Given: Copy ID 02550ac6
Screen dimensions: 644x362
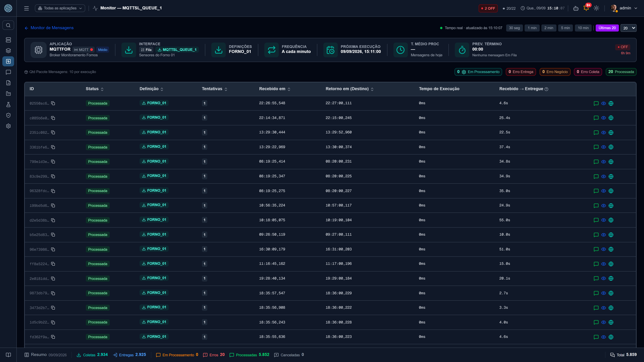Looking at the screenshot, I should [53, 103].
